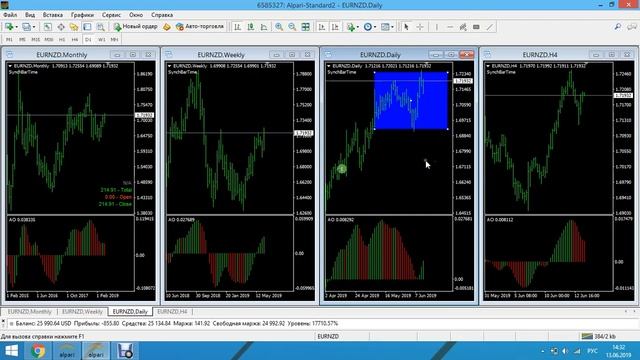Switch timeframe to M30
The height and width of the screenshot is (360, 640).
pos(49,40)
